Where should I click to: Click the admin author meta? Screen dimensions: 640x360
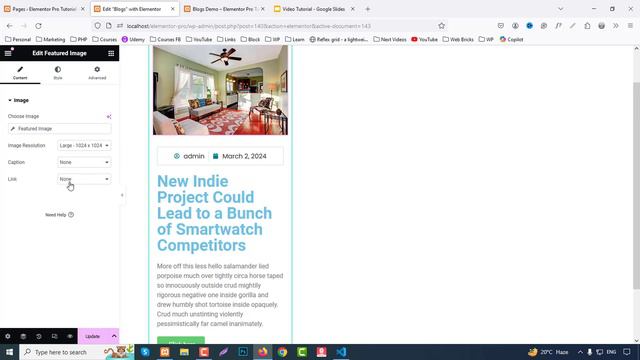click(189, 156)
